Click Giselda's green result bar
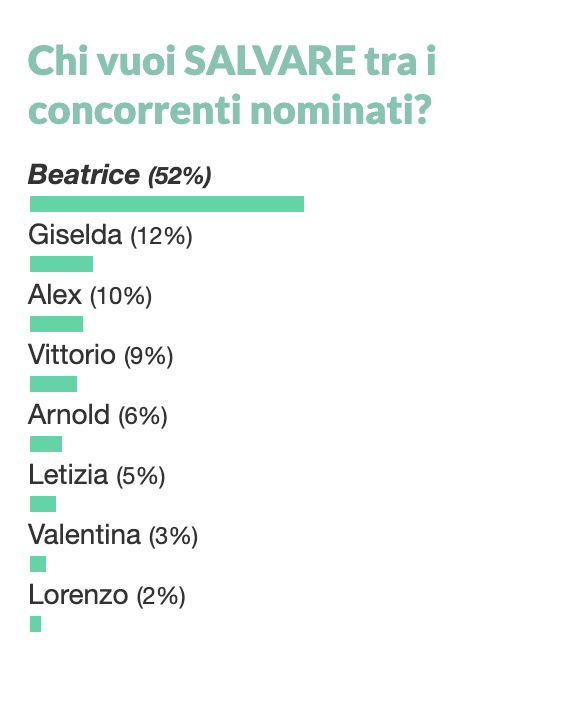572x702 pixels. (61, 264)
